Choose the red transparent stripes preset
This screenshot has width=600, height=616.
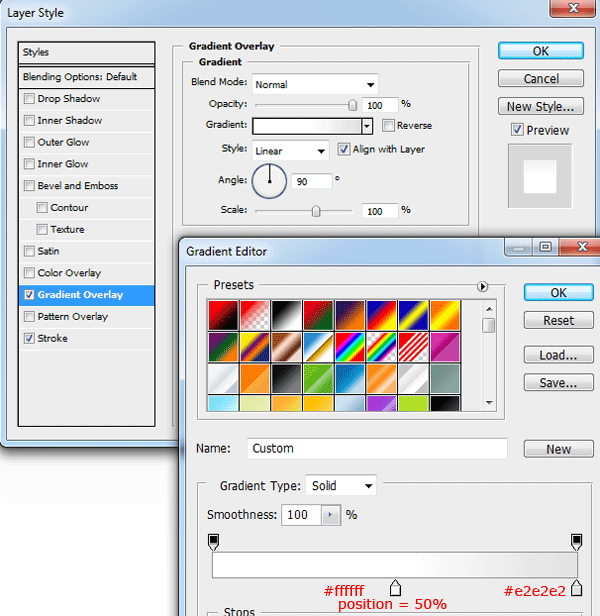(x=413, y=347)
